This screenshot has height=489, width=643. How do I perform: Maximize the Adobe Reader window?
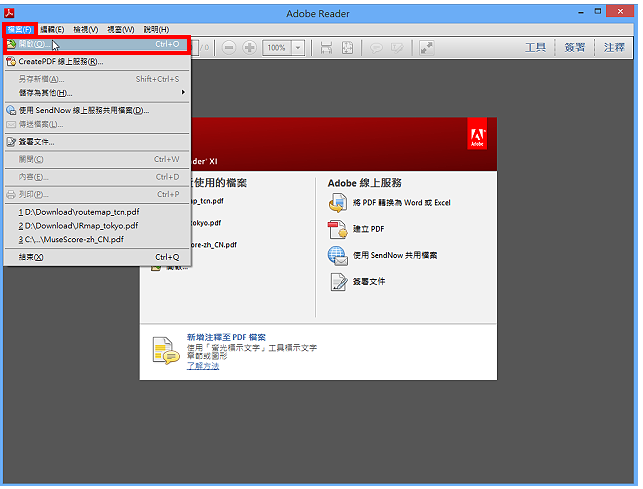[598, 12]
